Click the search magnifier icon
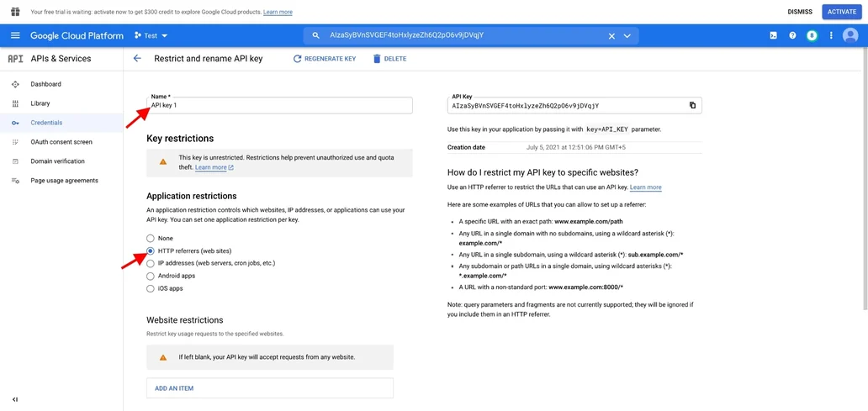868x411 pixels. coord(316,35)
